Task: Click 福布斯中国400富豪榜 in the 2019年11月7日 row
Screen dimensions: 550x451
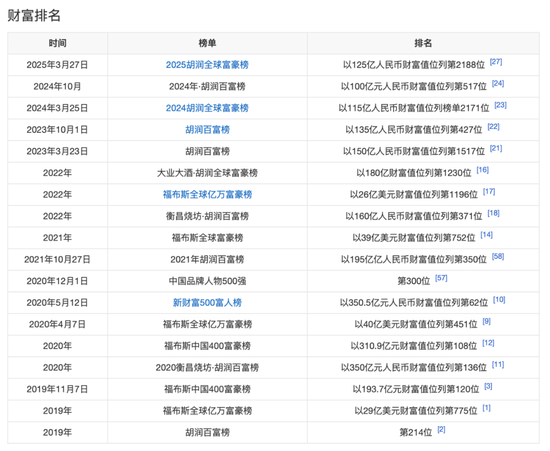Action: (x=207, y=389)
